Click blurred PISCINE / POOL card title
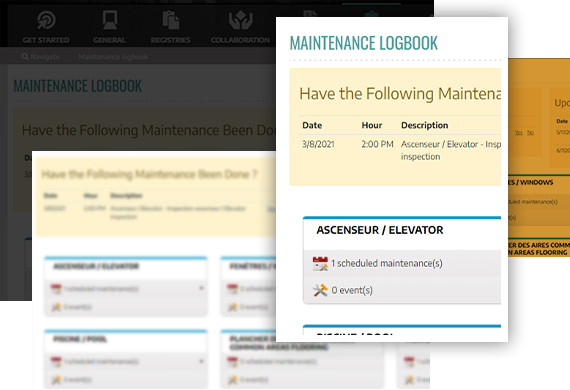Screen dimensions: 570x390 coord(80,339)
